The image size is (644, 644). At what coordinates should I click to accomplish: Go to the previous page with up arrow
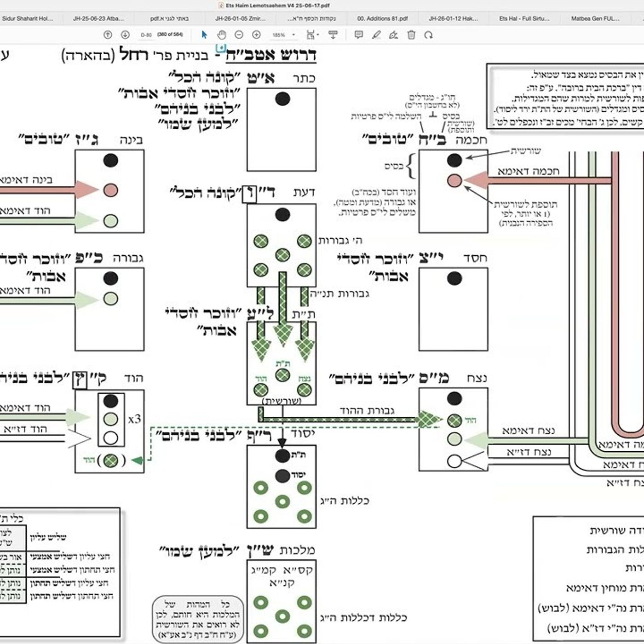tap(108, 35)
